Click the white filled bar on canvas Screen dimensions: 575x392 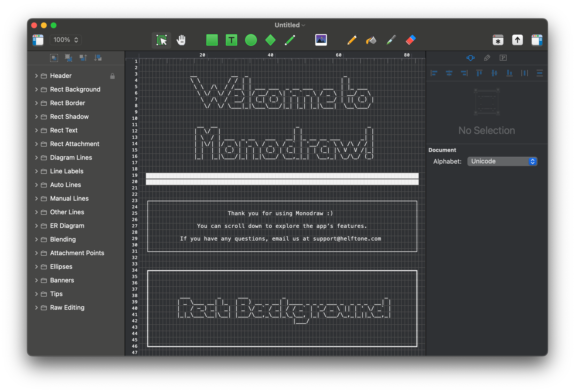pos(282,179)
